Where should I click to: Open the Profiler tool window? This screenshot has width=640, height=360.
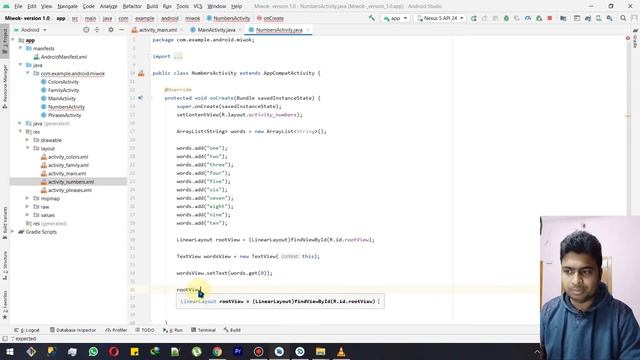pos(116,330)
